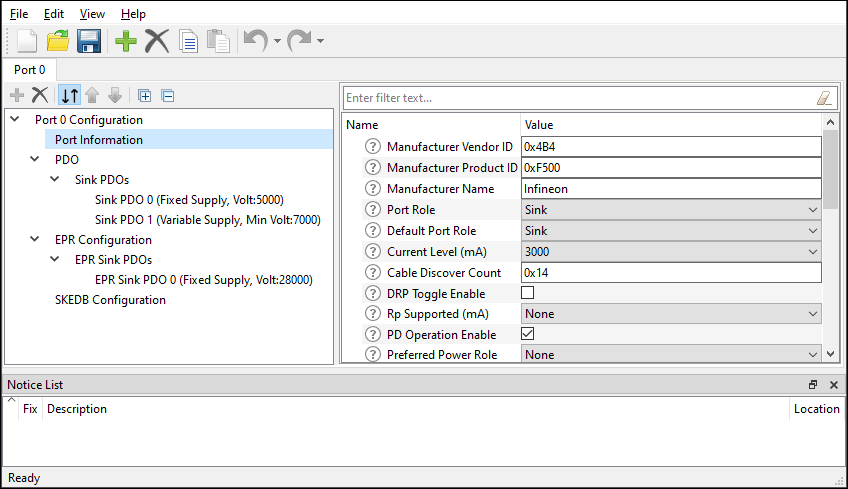The height and width of the screenshot is (489, 848).
Task: Click the Undo arrow icon
Action: click(256, 41)
